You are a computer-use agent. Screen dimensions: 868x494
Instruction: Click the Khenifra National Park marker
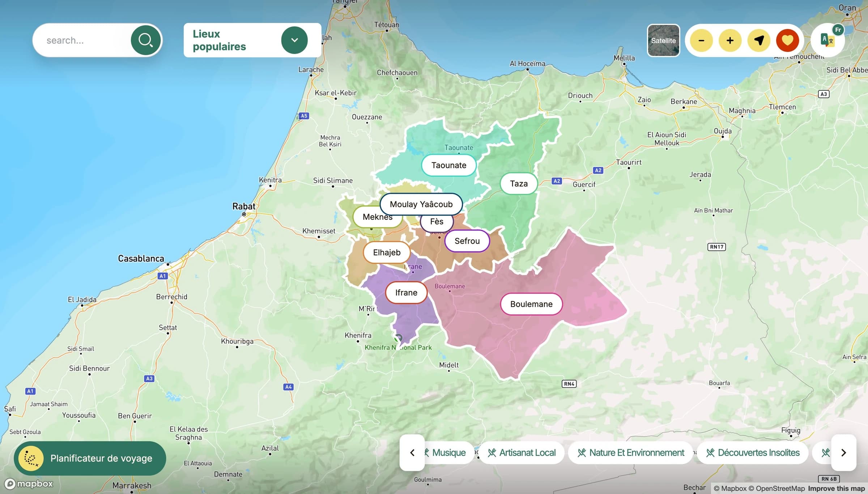coord(398,339)
